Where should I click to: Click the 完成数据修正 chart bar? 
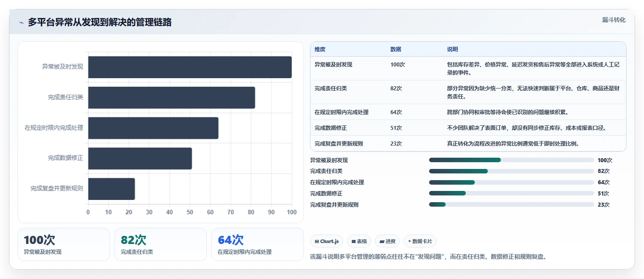click(140, 159)
